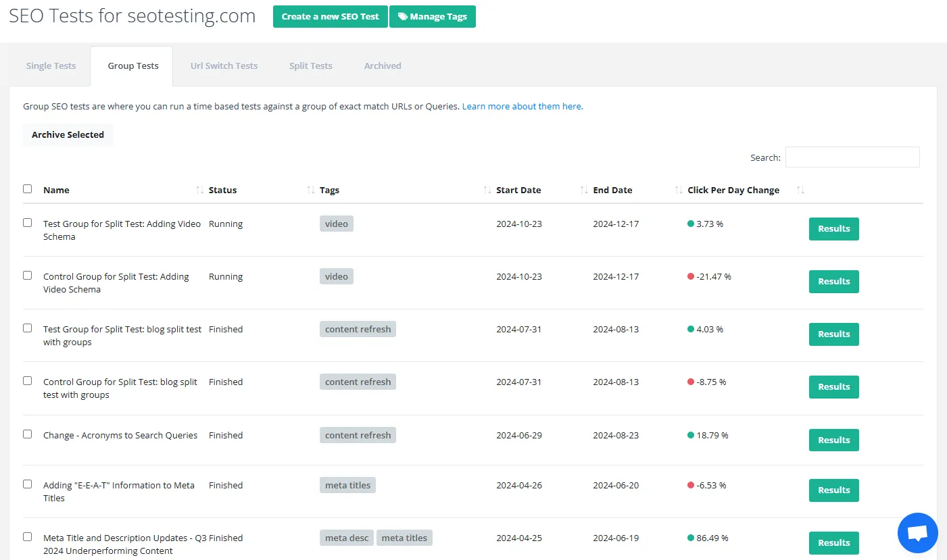The width and height of the screenshot is (947, 560).
Task: Open the live chat bubble icon
Action: tap(917, 533)
